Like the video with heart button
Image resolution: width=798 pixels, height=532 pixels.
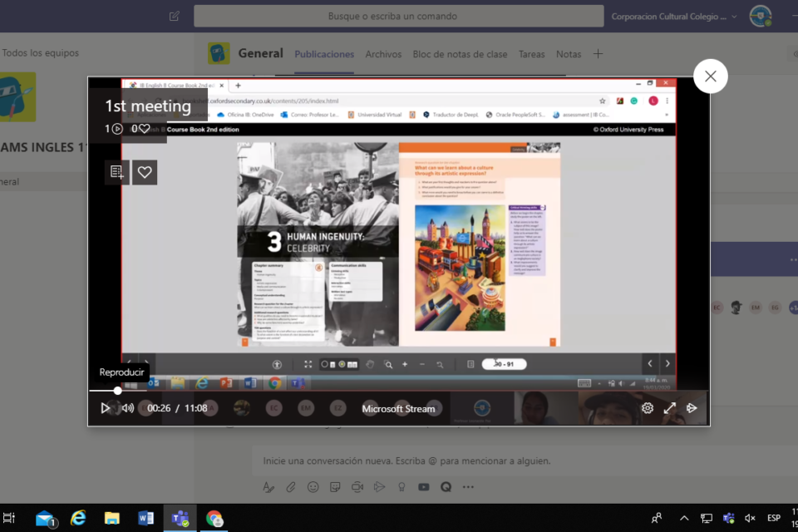(145, 172)
